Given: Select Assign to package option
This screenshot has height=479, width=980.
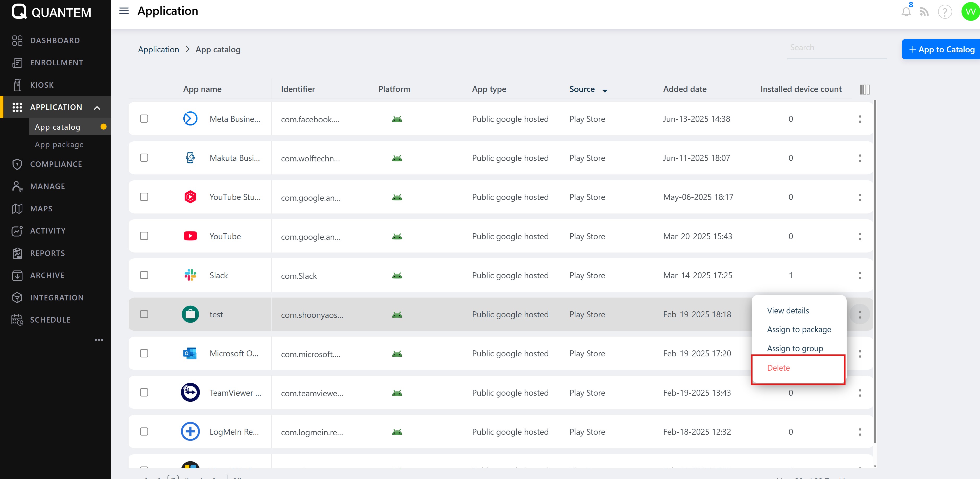Looking at the screenshot, I should point(799,330).
